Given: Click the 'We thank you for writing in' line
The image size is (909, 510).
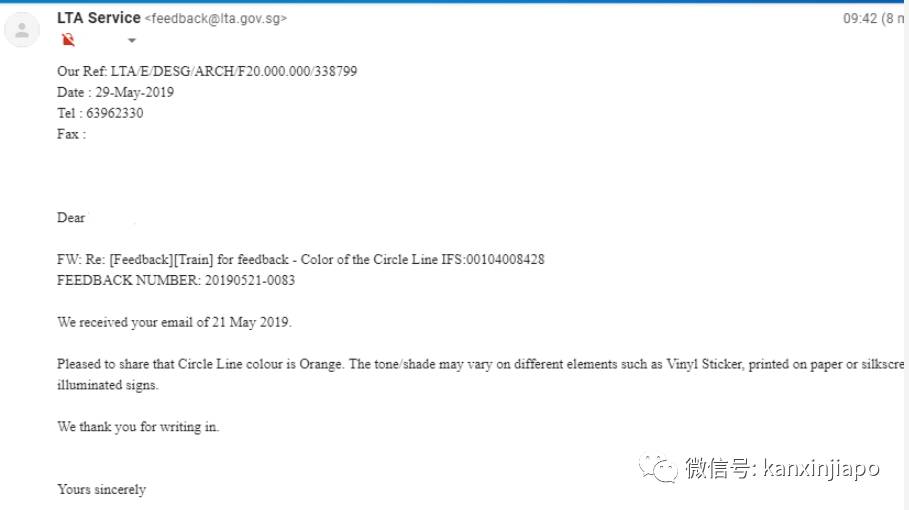Looking at the screenshot, I should click(x=138, y=427).
